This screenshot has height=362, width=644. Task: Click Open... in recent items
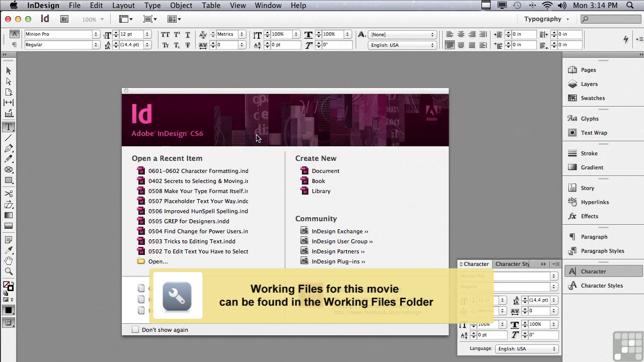[158, 261]
